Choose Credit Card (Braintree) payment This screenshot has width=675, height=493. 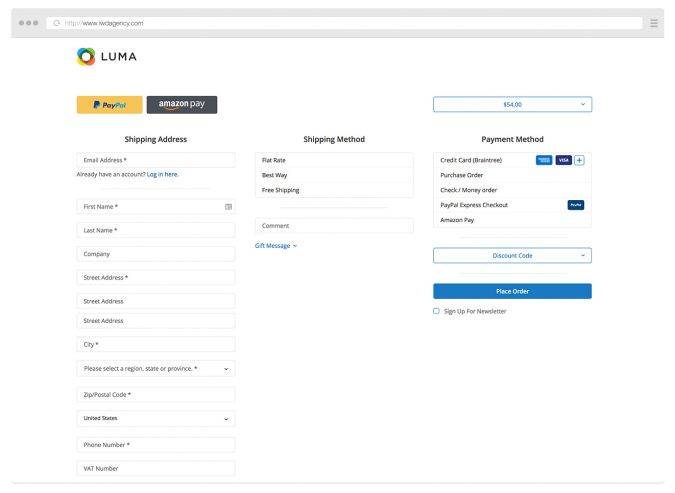coord(512,160)
